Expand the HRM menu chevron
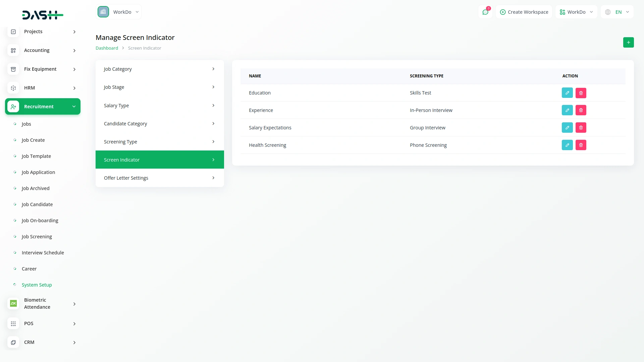Screen dimensions: 644x362 (x=74, y=88)
